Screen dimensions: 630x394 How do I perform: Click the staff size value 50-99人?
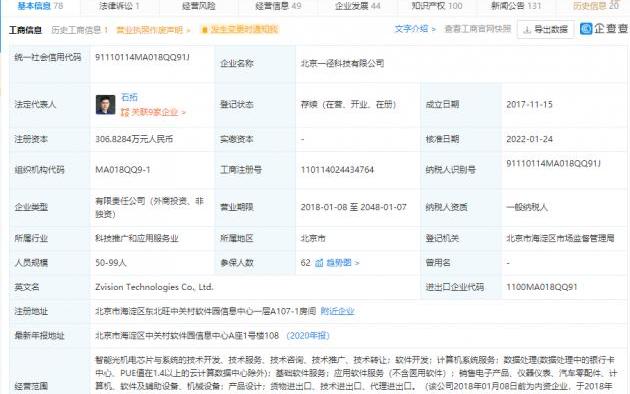[x=110, y=263]
